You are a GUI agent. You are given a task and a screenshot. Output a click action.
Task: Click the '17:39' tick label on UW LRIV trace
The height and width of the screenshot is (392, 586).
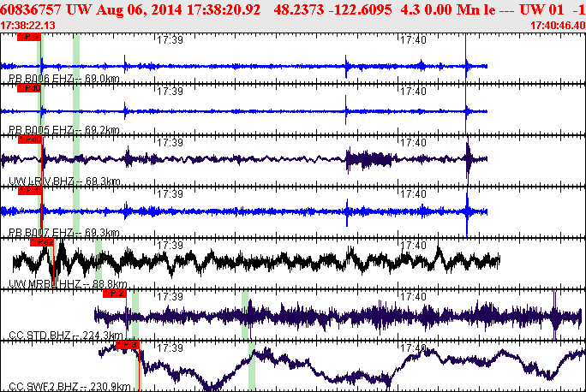pyautogui.click(x=170, y=143)
